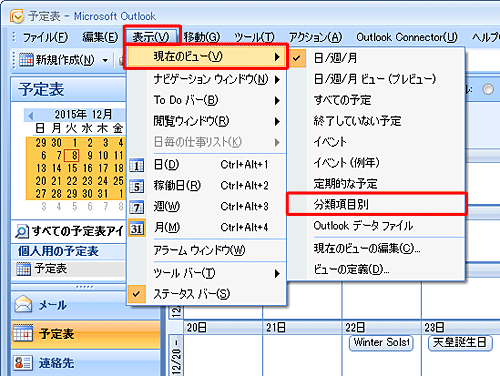This screenshot has width=500, height=376.
Task: Click すべての予定表アイテム search link
Action: 77,231
